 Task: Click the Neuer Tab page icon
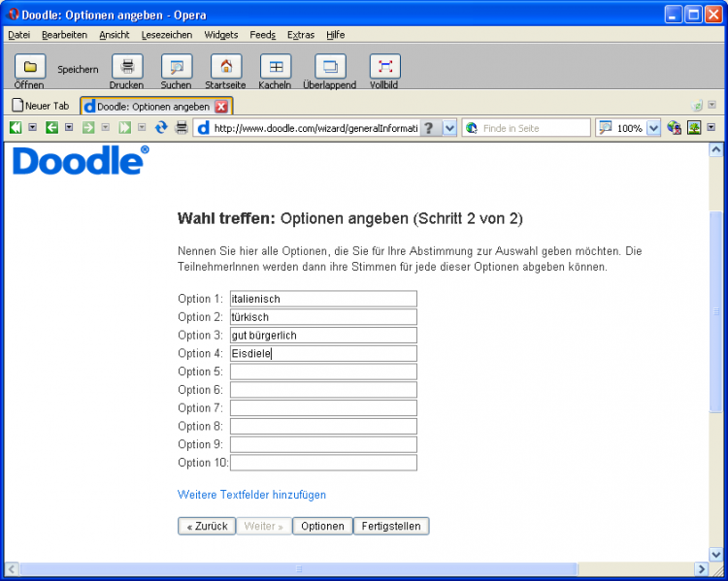[x=17, y=106]
